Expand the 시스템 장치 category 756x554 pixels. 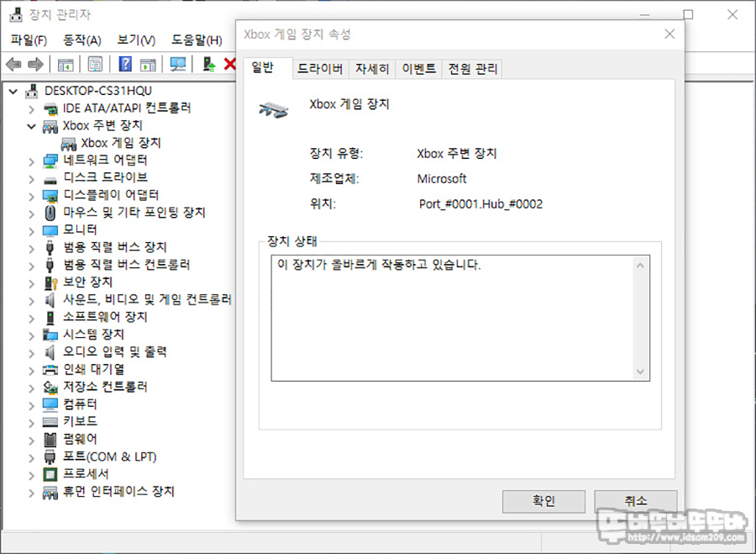[32, 335]
